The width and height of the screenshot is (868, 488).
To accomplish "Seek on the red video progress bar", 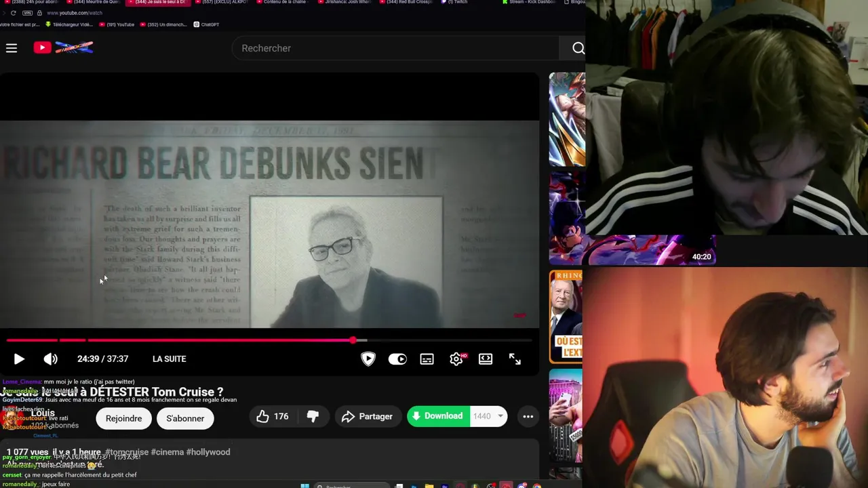I will tap(270, 340).
